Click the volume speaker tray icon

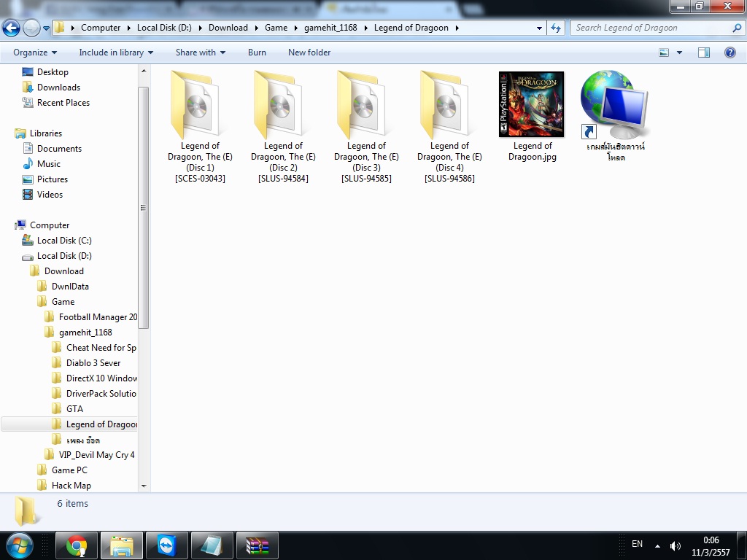[x=675, y=546]
